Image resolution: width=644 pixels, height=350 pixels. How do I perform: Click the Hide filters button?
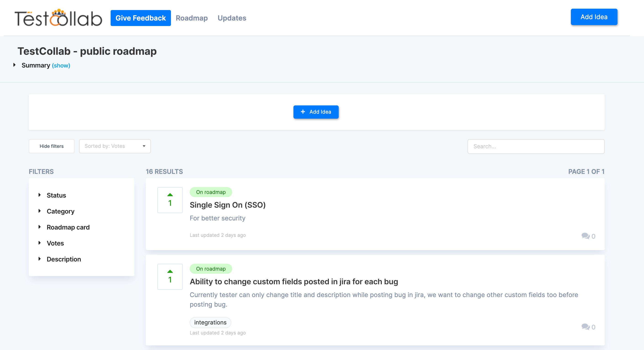click(x=51, y=146)
